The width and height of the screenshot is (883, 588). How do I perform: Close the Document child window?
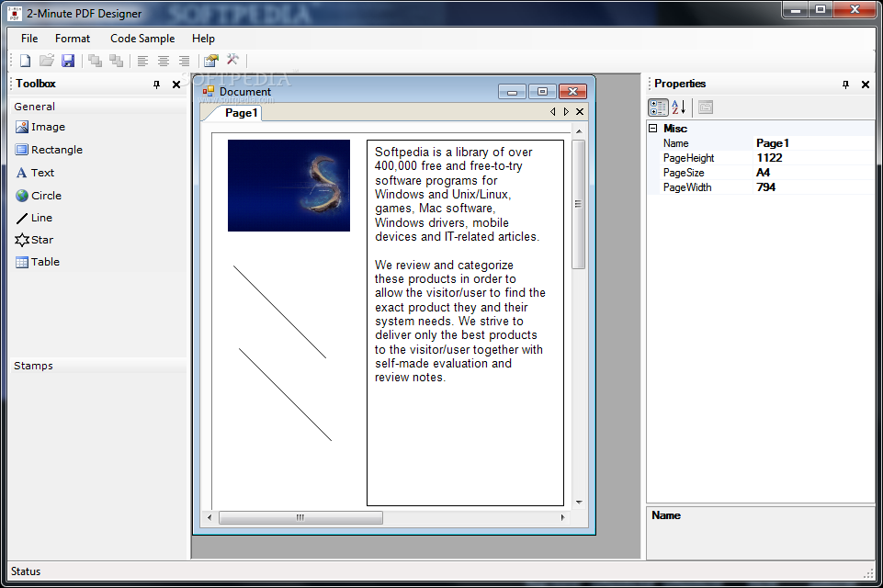coord(572,91)
